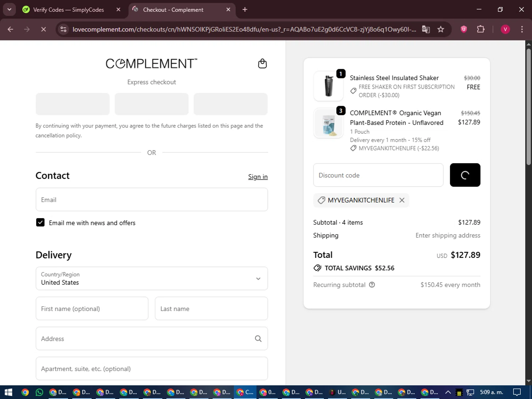Remove the MYVEGANKITCHENLIFE discount code
Image resolution: width=532 pixels, height=399 pixels.
[x=402, y=200]
